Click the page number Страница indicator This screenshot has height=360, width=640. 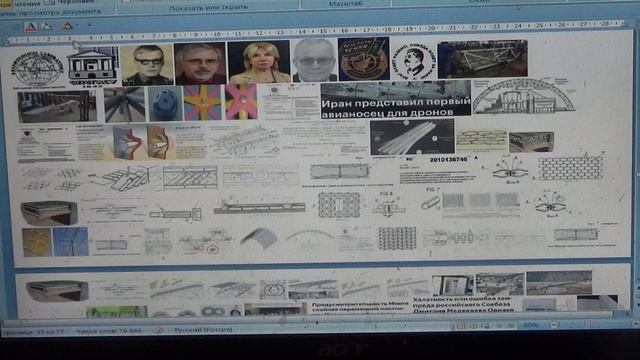tap(33, 332)
